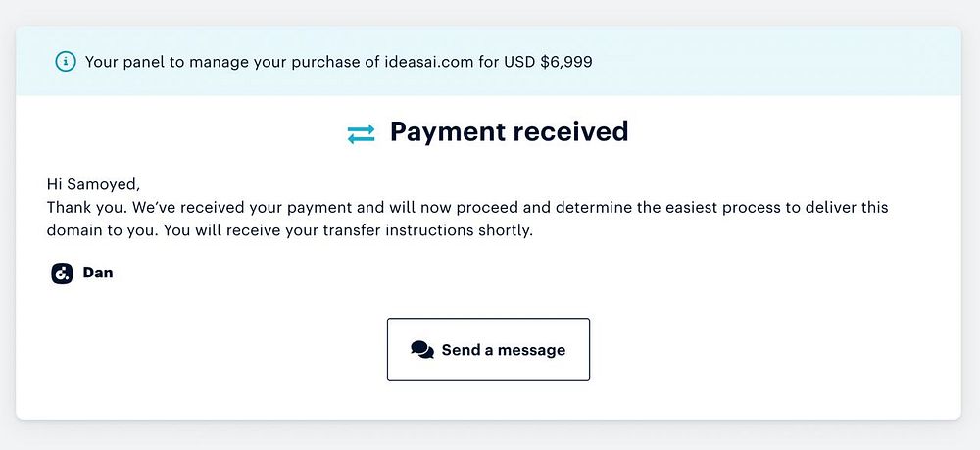Click the chat bubbles icon in the button
The image size is (980, 450).
pos(422,350)
